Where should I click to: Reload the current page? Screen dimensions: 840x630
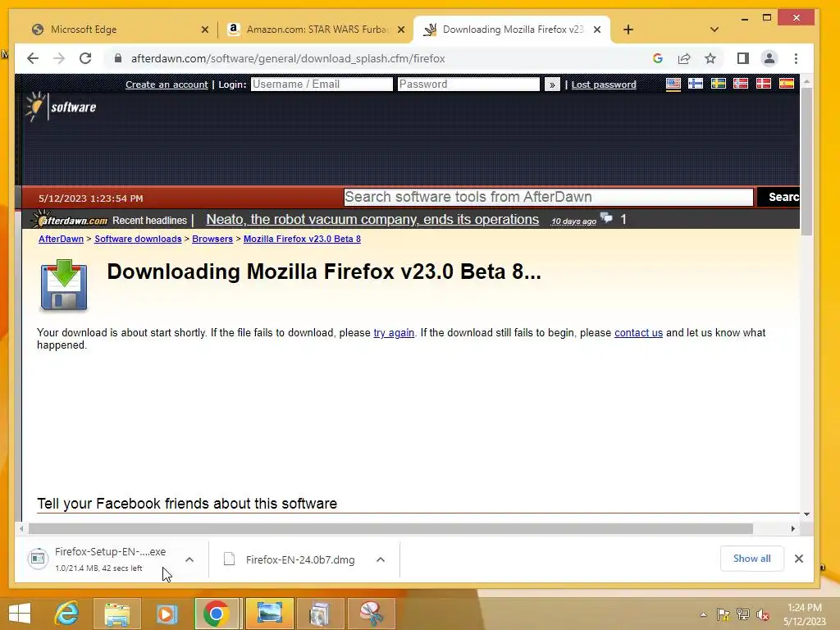[85, 58]
